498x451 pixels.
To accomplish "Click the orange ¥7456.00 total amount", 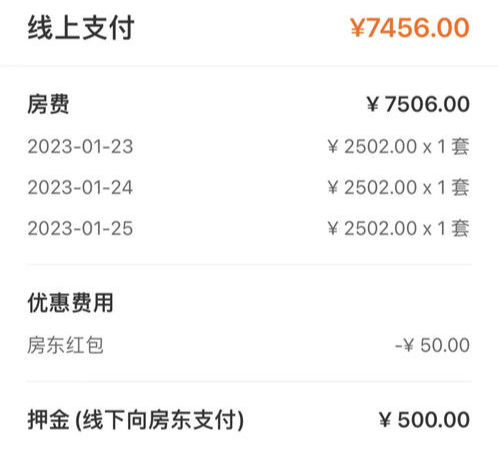I will point(410,27).
